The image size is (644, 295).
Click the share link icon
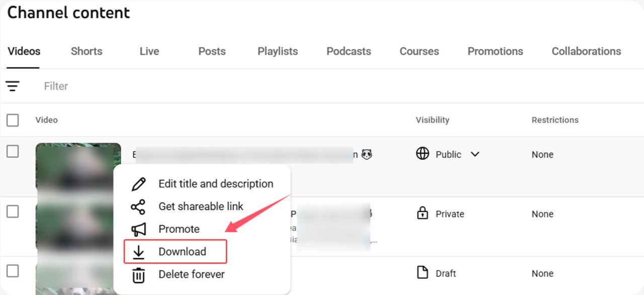pyautogui.click(x=138, y=207)
